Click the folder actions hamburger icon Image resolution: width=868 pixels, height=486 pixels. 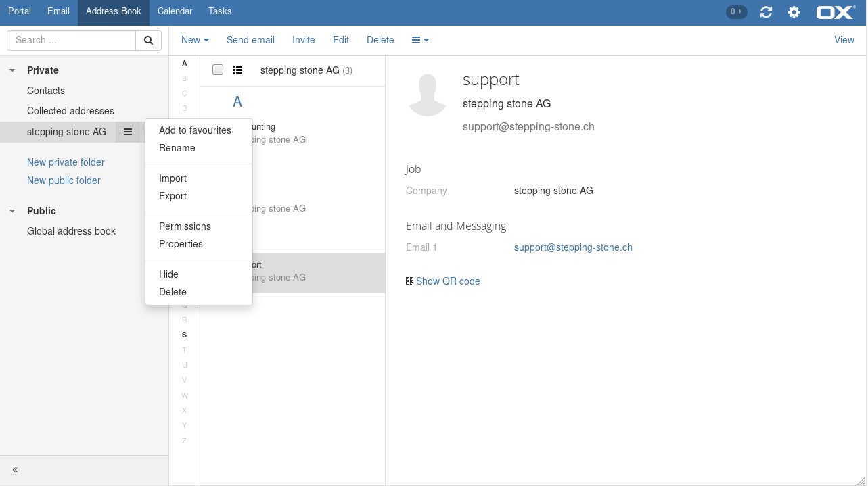tap(128, 132)
